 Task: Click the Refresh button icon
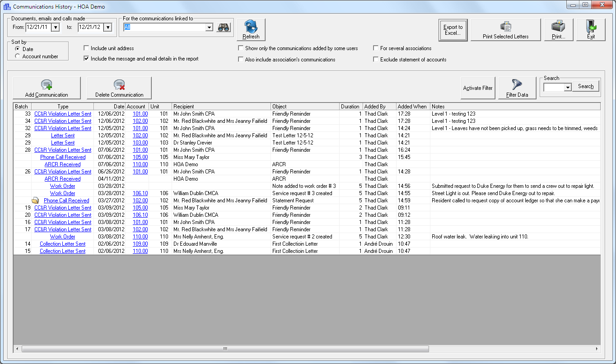pyautogui.click(x=251, y=30)
